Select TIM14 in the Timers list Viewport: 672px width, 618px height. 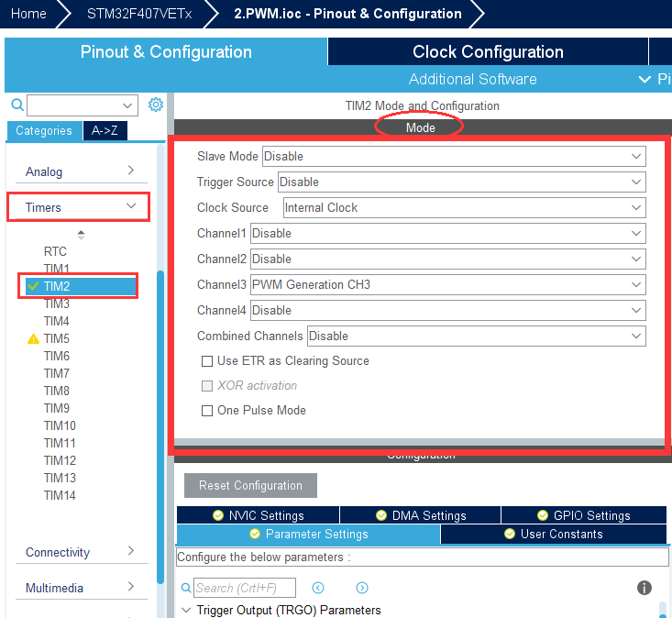[x=60, y=495]
